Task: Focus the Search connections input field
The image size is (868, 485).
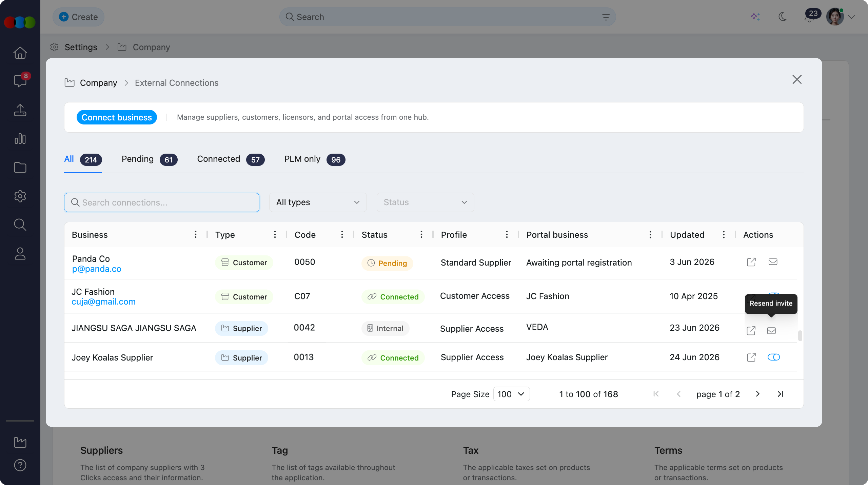Action: pyautogui.click(x=162, y=202)
